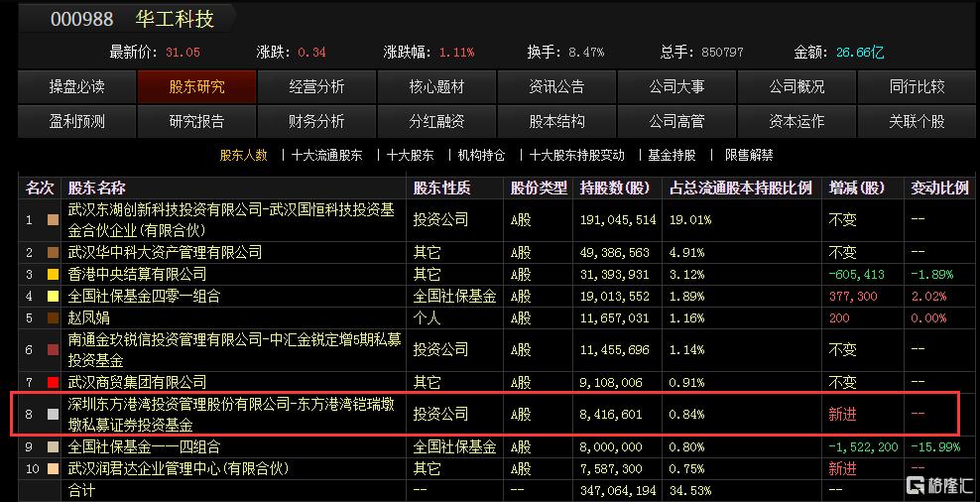Open the 经营分析 tab

tap(316, 86)
